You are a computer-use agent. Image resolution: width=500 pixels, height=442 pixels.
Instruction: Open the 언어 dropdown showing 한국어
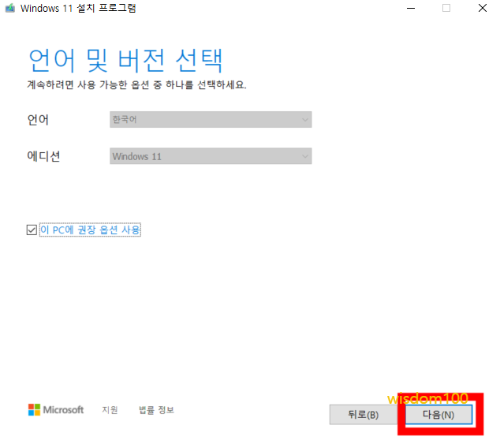click(211, 119)
